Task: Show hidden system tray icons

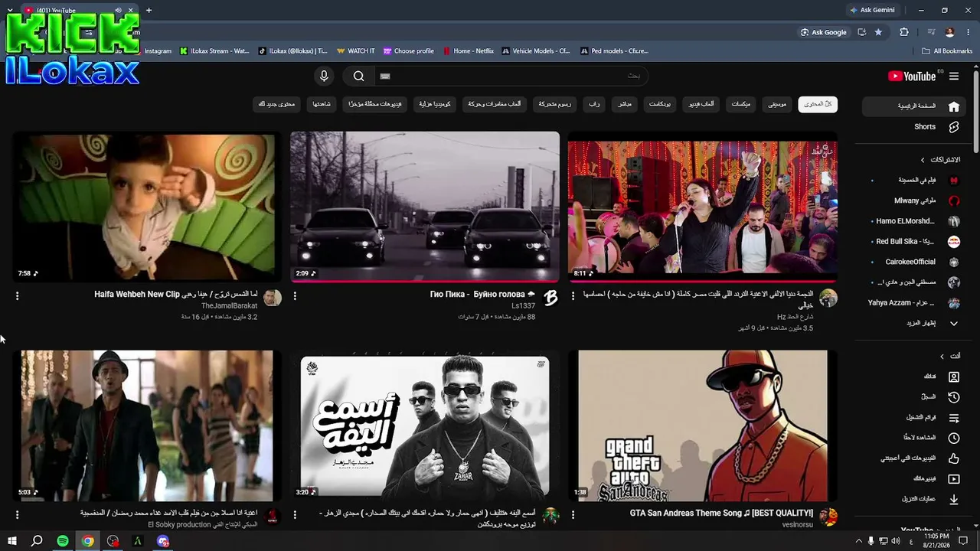Action: point(858,541)
